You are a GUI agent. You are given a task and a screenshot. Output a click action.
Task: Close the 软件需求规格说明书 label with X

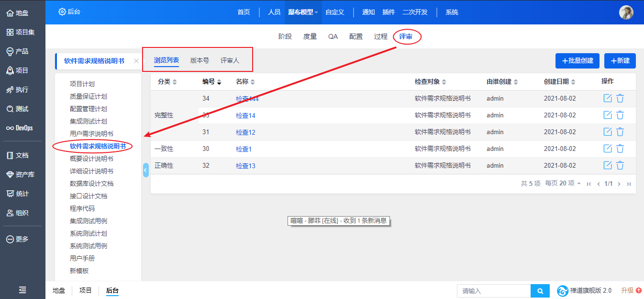pyautogui.click(x=136, y=61)
